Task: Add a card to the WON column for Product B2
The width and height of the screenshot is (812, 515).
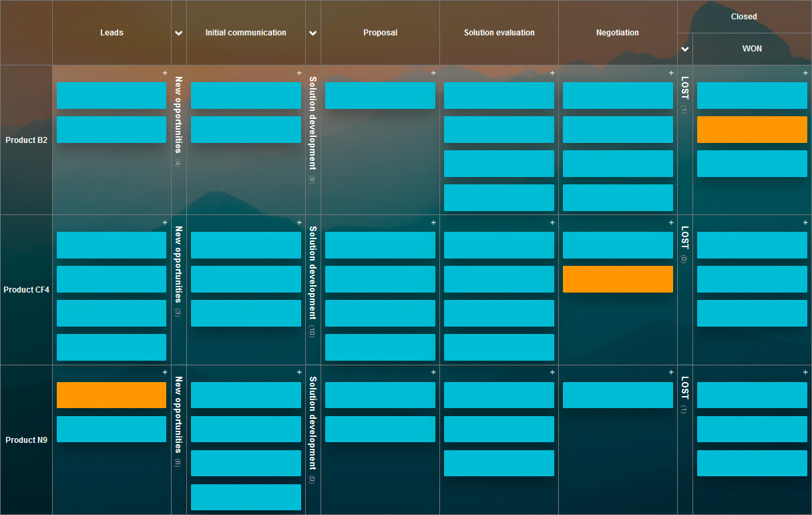Action: 805,73
